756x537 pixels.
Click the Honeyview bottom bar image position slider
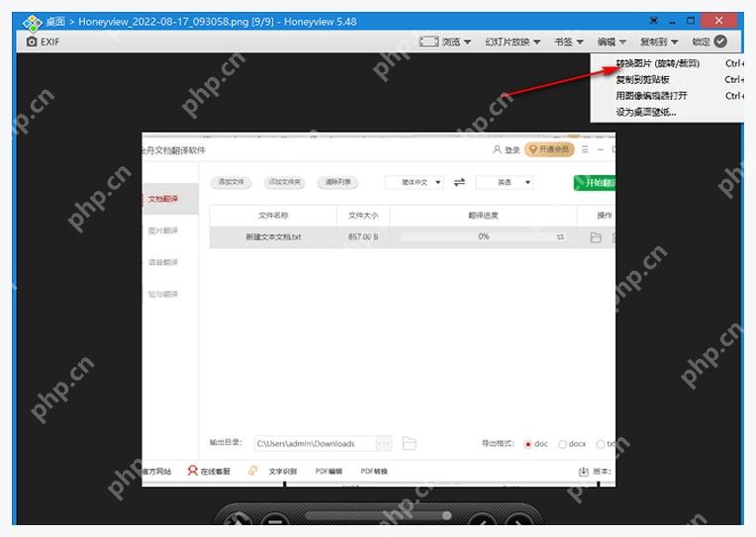pyautogui.click(x=378, y=516)
